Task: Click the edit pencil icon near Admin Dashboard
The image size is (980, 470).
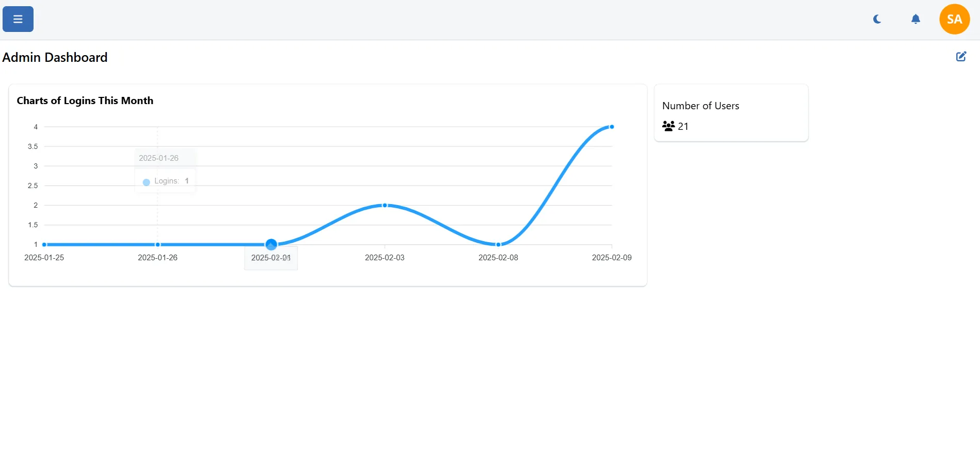Action: (x=961, y=56)
